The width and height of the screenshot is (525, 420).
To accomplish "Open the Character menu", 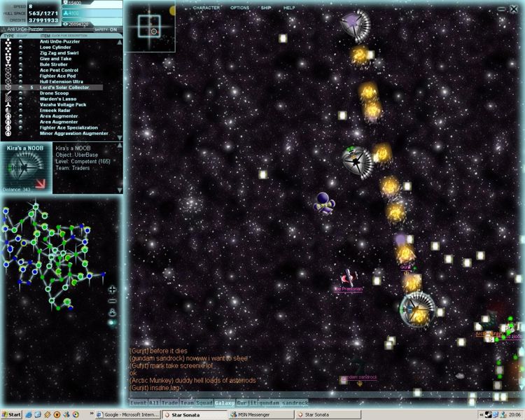I will [x=206, y=8].
